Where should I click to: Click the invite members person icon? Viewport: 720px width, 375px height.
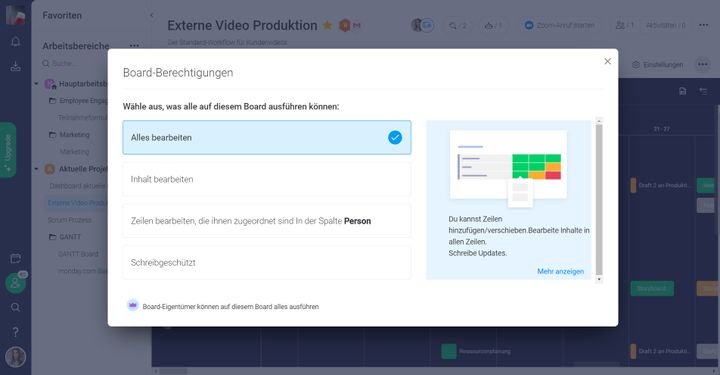click(x=15, y=283)
